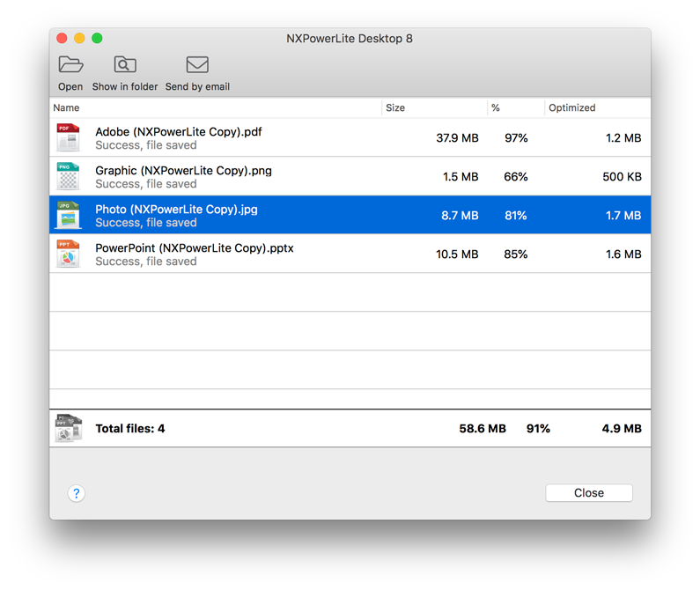The image size is (700, 590).
Task: Click the 1.2 MB optimized value
Action: coord(623,138)
